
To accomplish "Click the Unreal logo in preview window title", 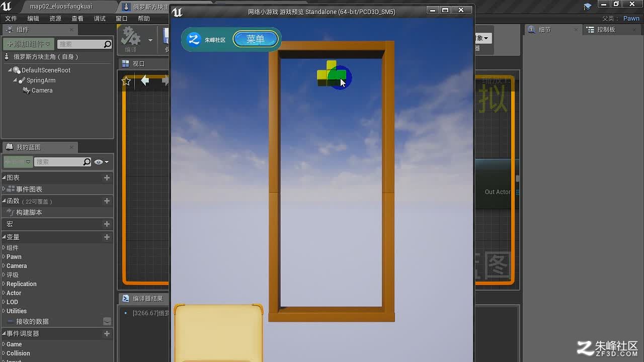I will tap(177, 12).
